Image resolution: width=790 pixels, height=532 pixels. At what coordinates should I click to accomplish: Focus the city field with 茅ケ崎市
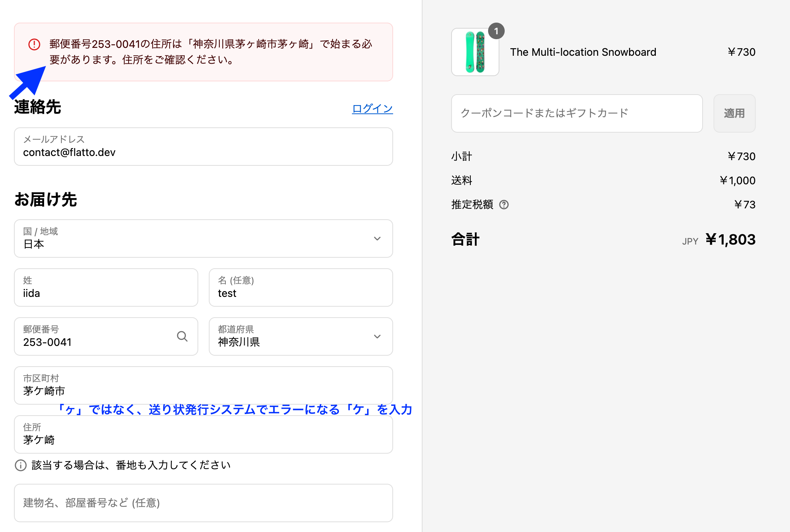(203, 385)
